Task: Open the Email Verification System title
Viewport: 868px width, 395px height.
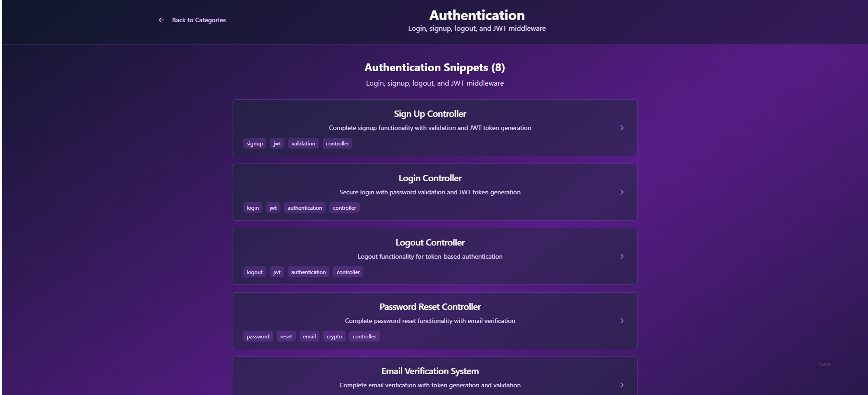Action: (x=430, y=371)
